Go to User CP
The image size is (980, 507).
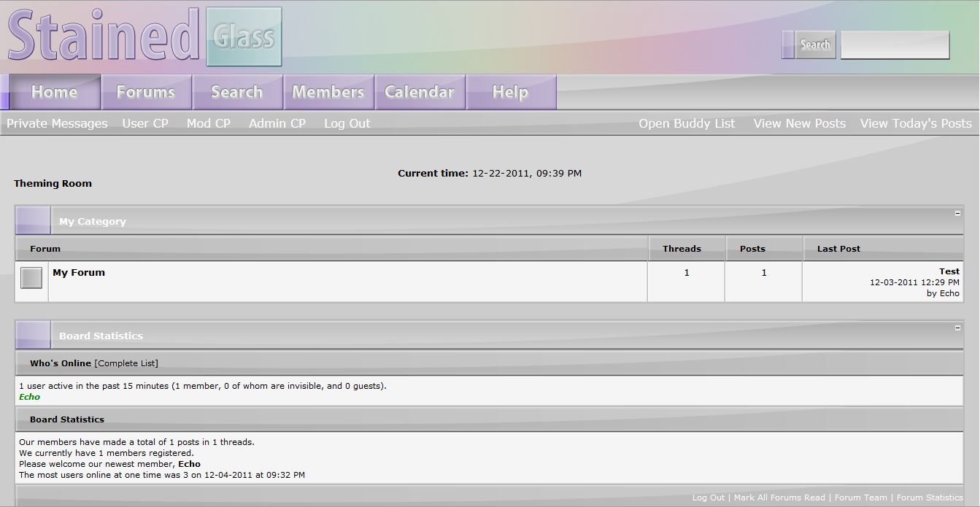click(x=145, y=124)
